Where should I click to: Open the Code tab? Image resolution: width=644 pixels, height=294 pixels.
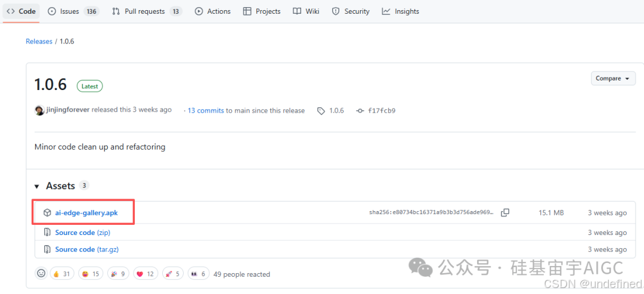tap(21, 11)
